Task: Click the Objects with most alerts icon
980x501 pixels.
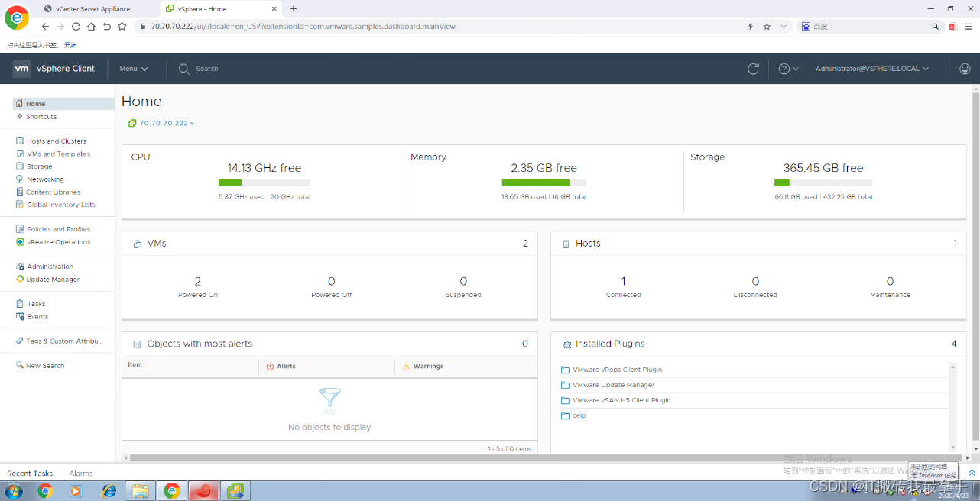Action: pos(137,344)
